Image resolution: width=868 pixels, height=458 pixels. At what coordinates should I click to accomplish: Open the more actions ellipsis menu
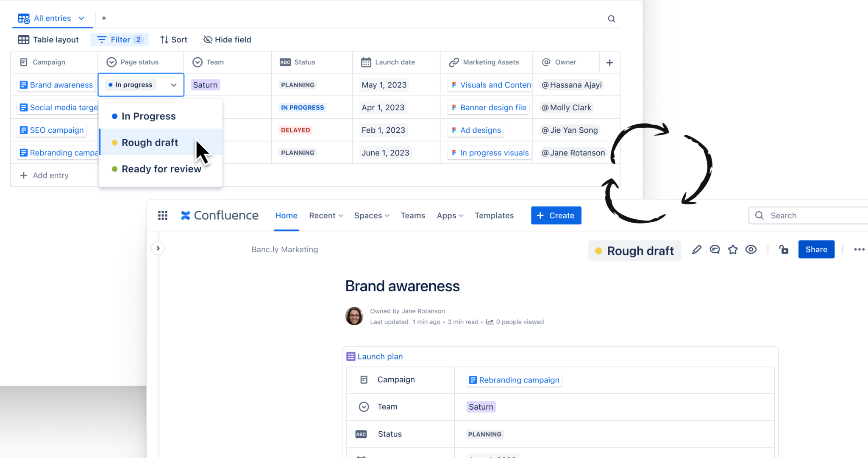pyautogui.click(x=859, y=250)
